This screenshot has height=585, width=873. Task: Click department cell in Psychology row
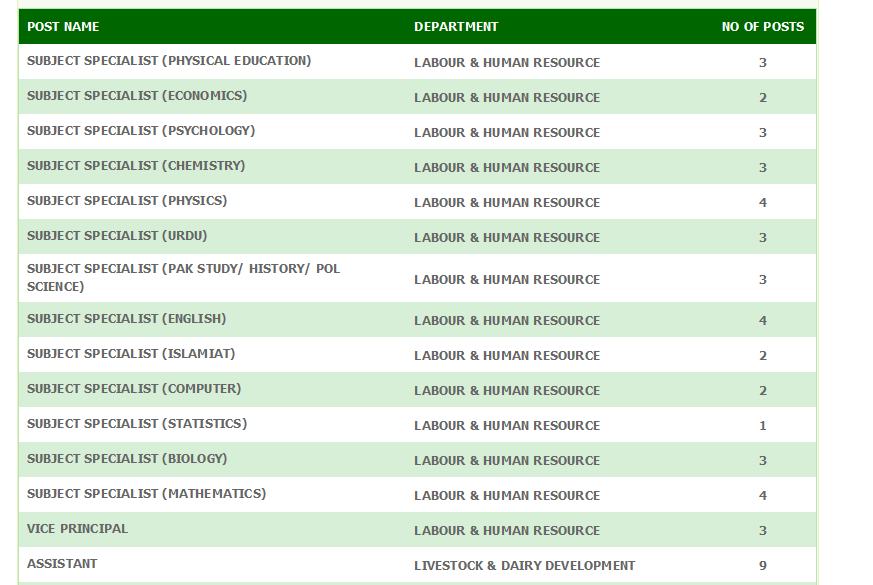[507, 132]
